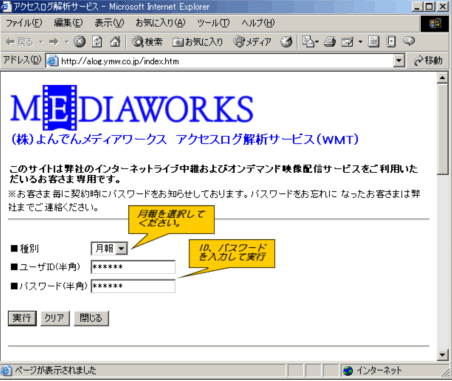Image resolution: width=452 pixels, height=381 pixels.
Task: Maximize the Internet Explorer window
Action: [x=429, y=6]
